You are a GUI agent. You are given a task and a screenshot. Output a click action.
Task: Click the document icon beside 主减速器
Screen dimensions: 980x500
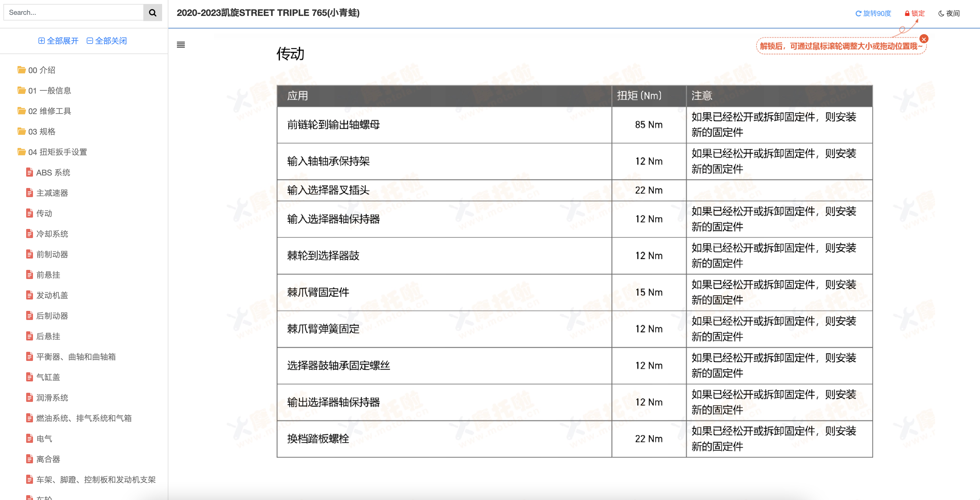29,193
